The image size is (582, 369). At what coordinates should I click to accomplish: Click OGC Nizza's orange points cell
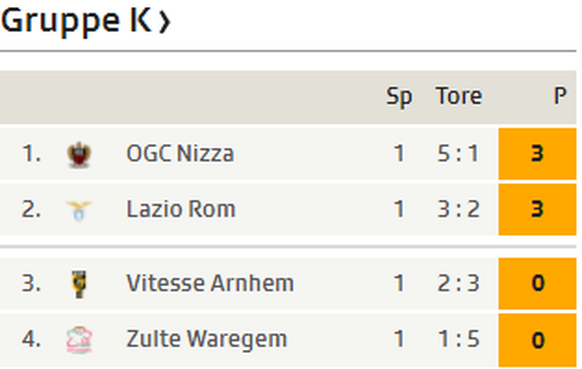coord(537,154)
